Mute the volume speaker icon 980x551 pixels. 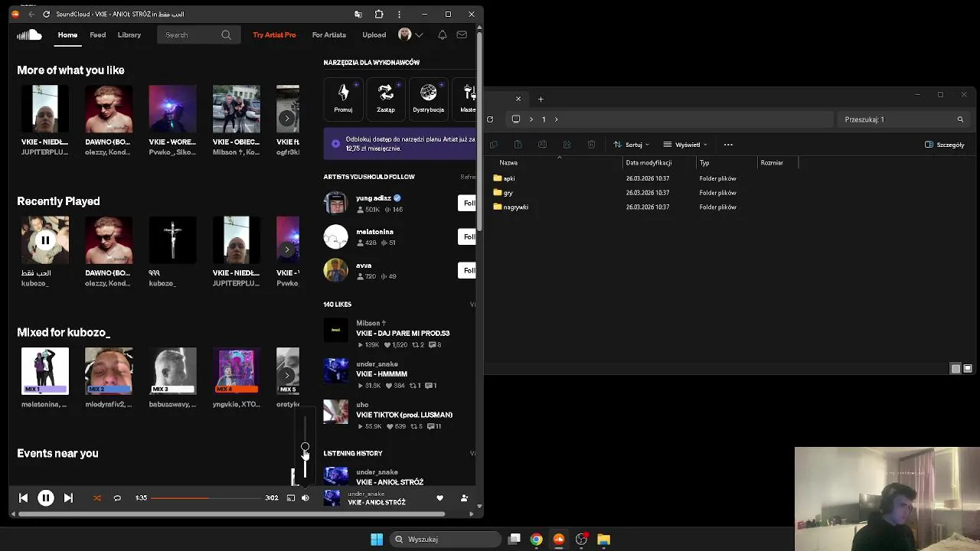(305, 497)
